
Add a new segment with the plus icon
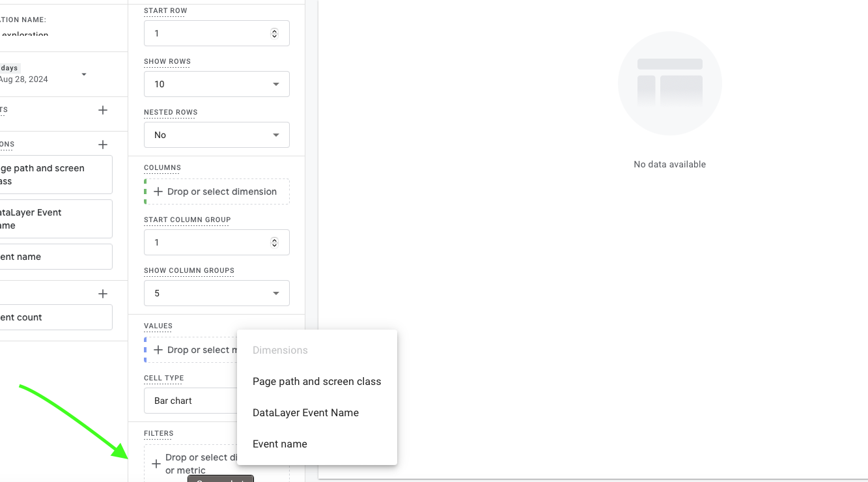pyautogui.click(x=102, y=109)
